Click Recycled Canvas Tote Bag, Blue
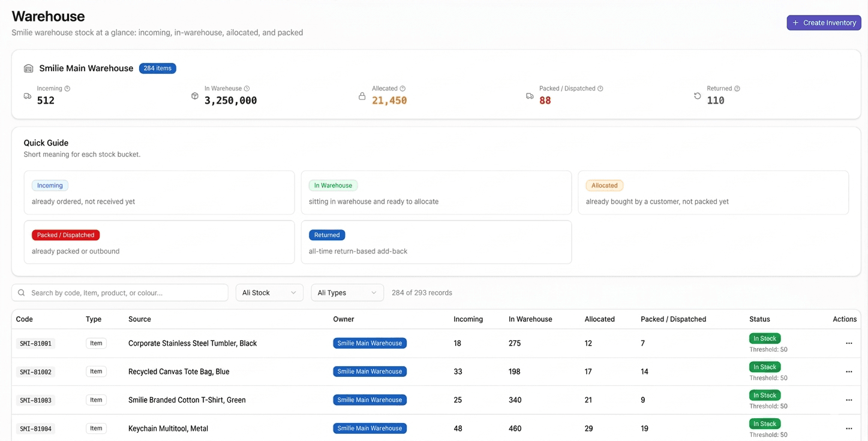 tap(179, 371)
